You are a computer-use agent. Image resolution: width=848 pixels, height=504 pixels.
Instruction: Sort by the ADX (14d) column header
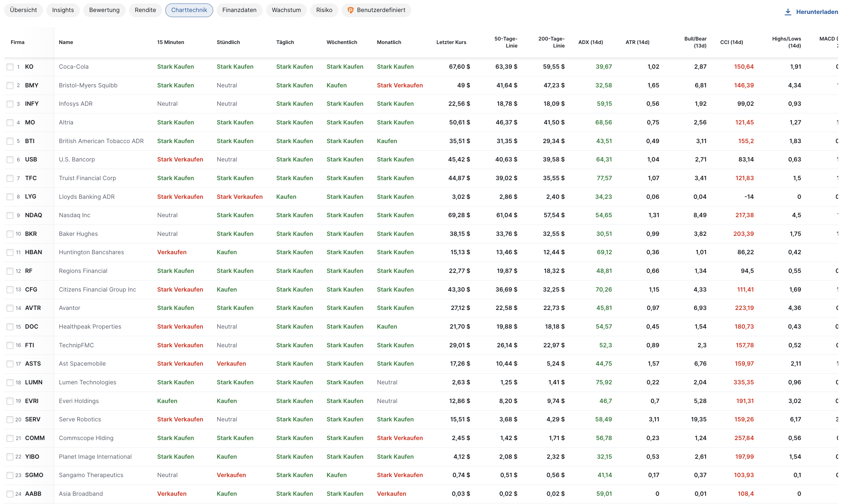(591, 42)
